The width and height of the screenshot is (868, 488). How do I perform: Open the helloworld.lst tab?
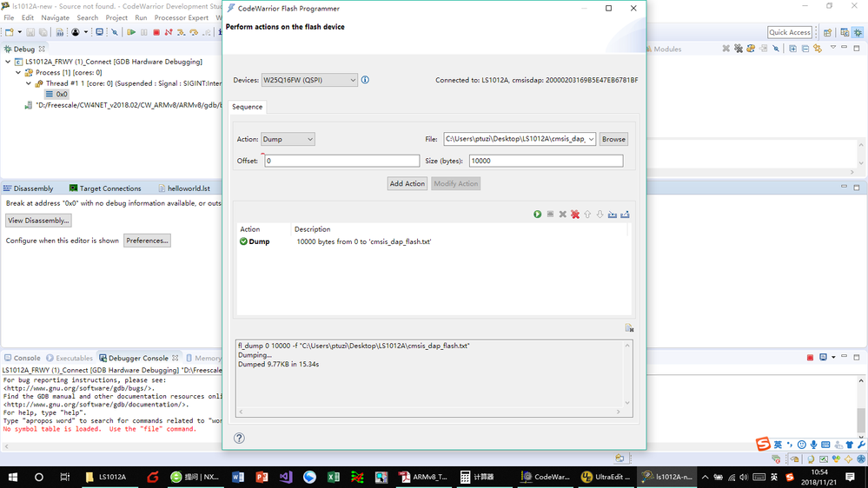pyautogui.click(x=184, y=188)
